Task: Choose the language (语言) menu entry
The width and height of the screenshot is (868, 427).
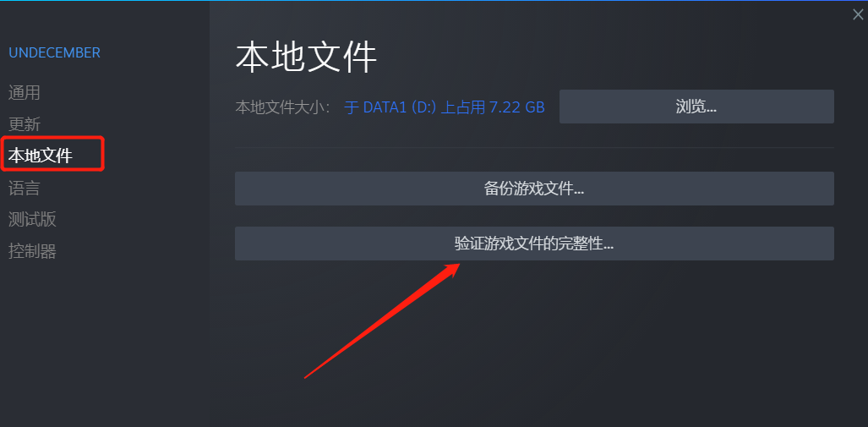Action: tap(25, 189)
